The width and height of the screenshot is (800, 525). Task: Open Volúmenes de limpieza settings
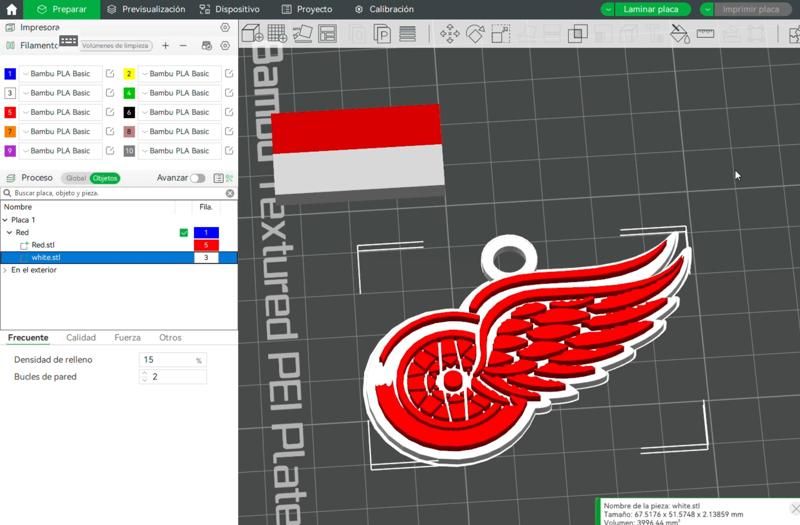(116, 46)
